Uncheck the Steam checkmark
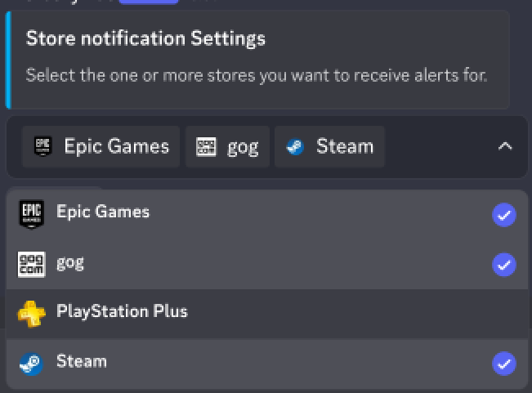532x393 pixels. pyautogui.click(x=504, y=364)
